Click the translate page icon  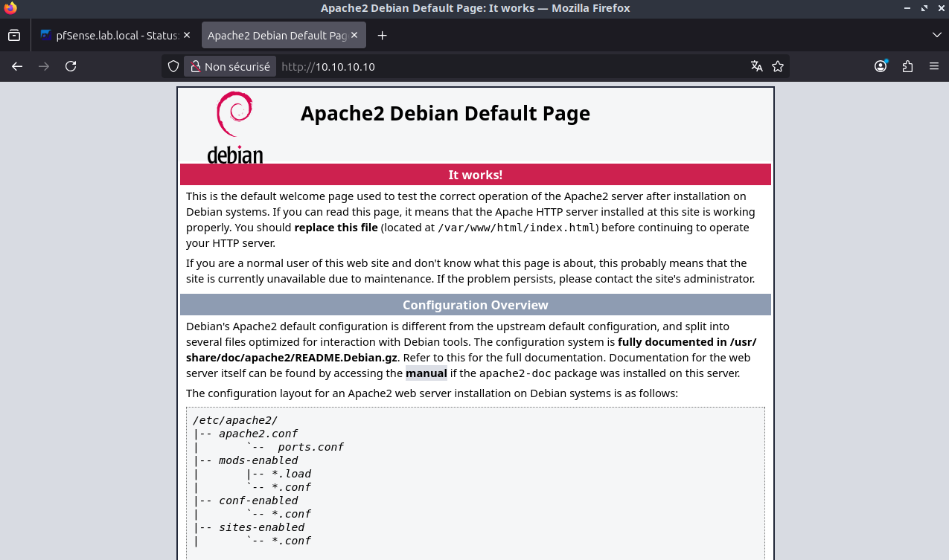pos(757,66)
